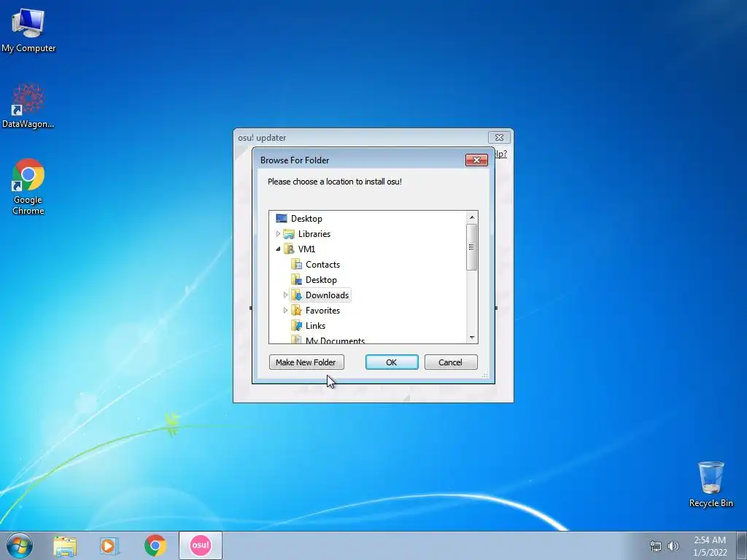Confirm with the OK button
The height and width of the screenshot is (560, 747).
pyautogui.click(x=392, y=362)
